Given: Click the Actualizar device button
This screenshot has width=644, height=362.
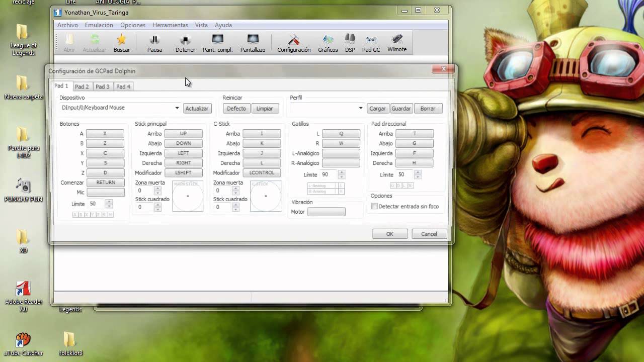Looking at the screenshot, I should [197, 109].
